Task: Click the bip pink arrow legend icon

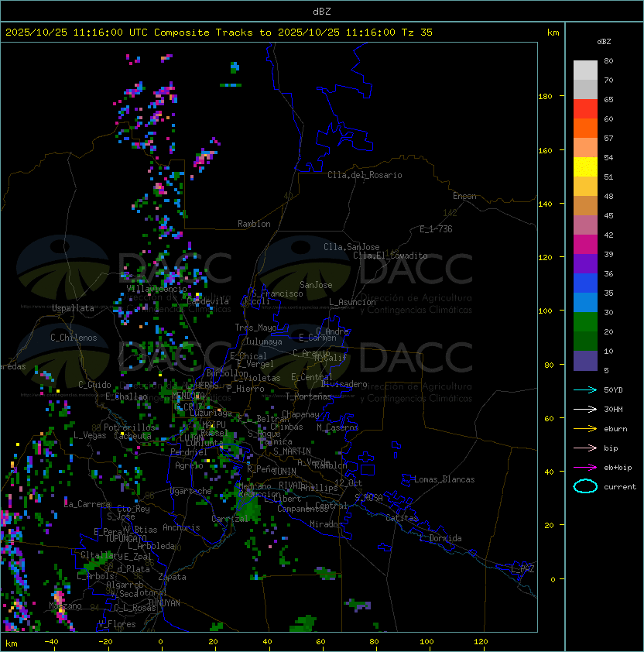Action: (x=585, y=448)
